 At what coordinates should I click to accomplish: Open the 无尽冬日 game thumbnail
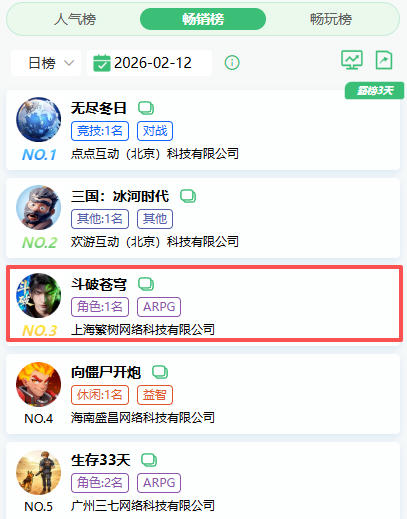39,119
